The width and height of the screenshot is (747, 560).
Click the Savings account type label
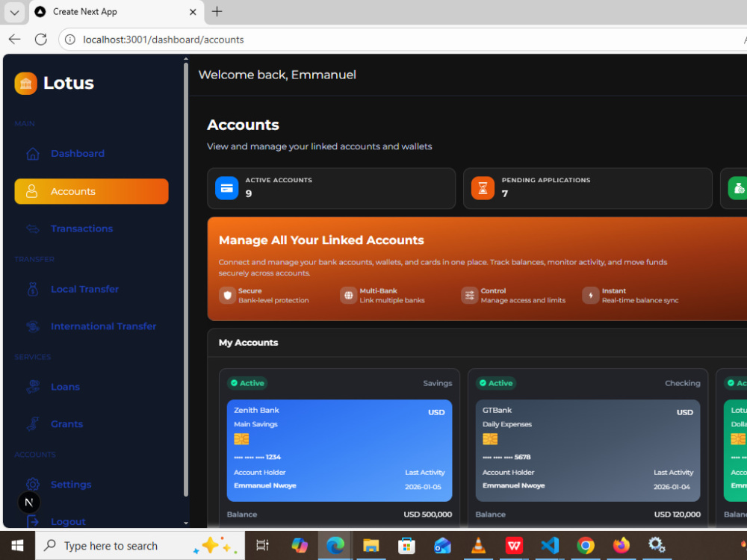(437, 383)
